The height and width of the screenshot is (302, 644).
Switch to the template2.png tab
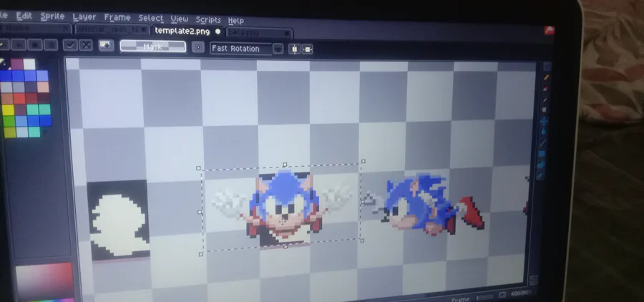187,31
